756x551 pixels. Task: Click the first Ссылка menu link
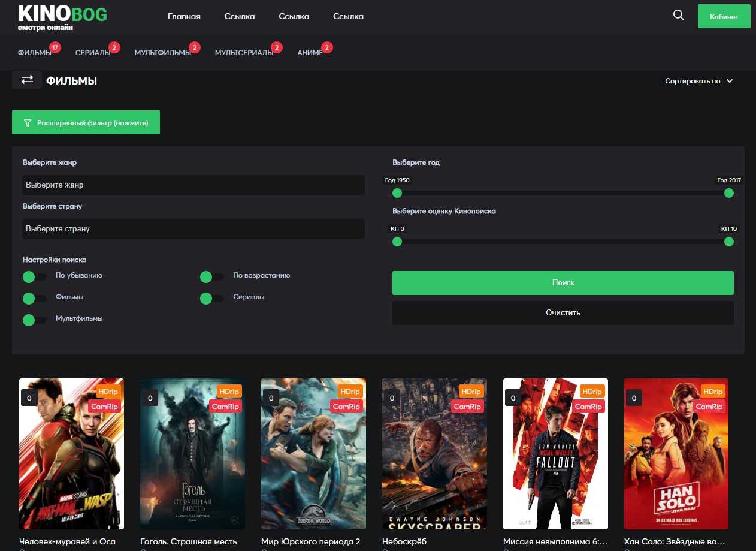240,17
